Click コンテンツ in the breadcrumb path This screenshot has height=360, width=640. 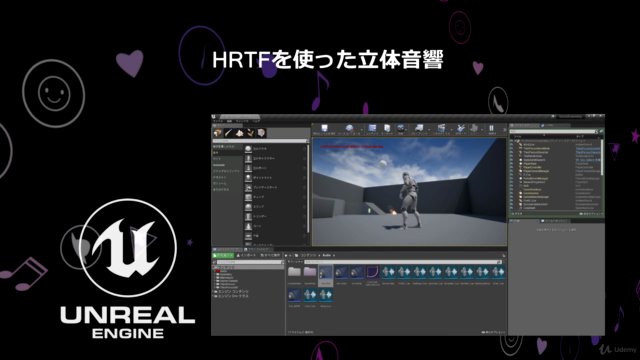tap(308, 255)
